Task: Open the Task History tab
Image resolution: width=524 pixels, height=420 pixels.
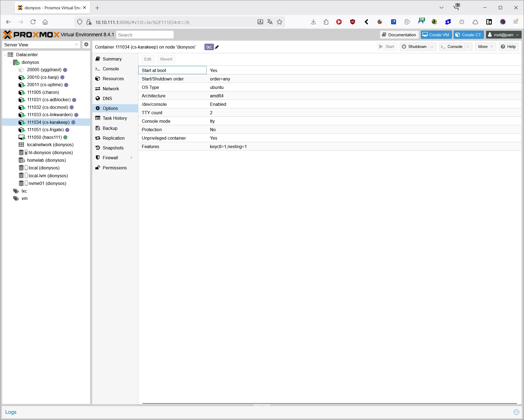Action: [115, 118]
